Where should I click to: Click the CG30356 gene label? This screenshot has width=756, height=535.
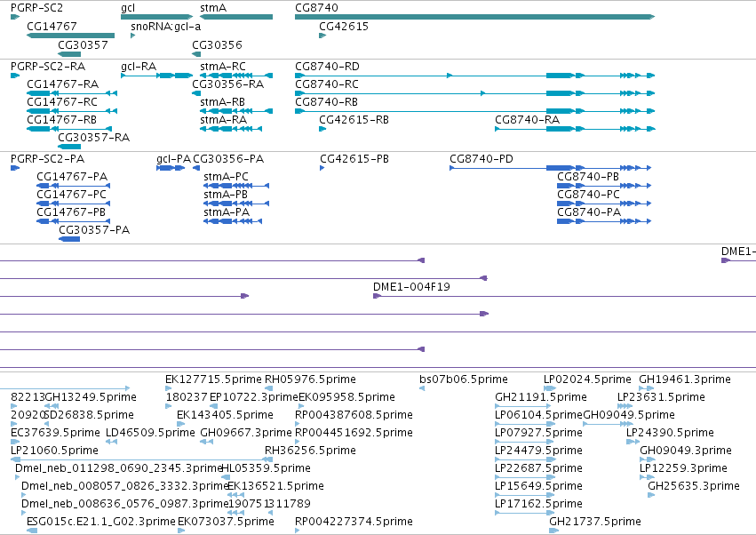coord(217,44)
